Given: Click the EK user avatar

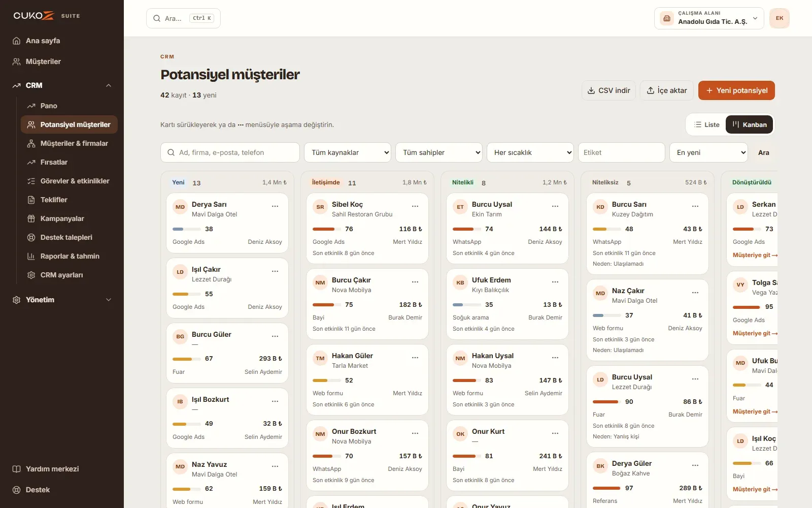Looking at the screenshot, I should pos(780,18).
